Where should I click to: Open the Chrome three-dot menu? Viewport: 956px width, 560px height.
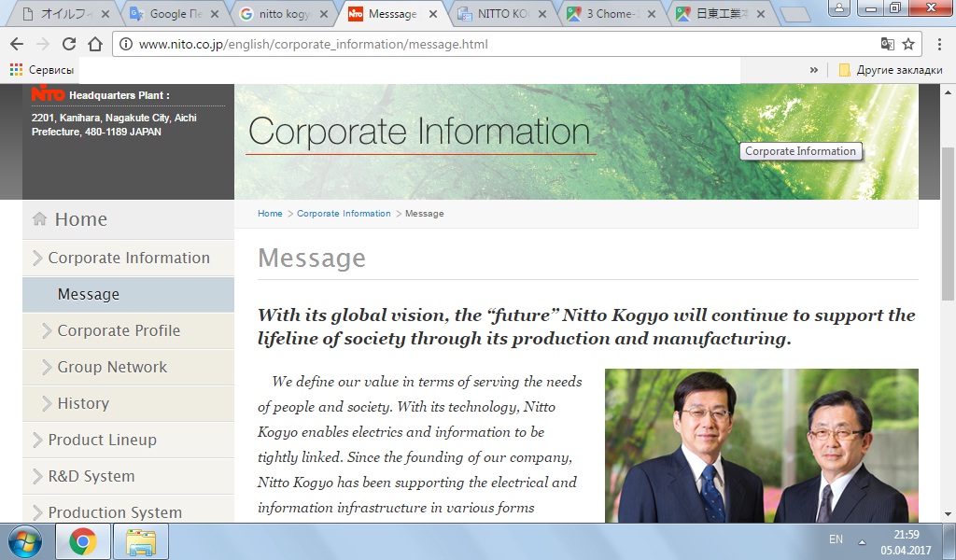[939, 44]
